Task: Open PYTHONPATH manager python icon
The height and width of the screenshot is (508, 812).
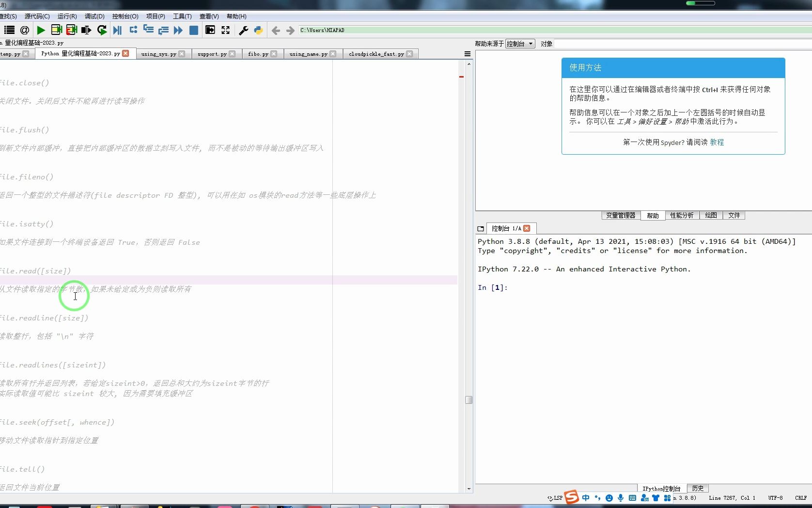Action: pos(259,30)
